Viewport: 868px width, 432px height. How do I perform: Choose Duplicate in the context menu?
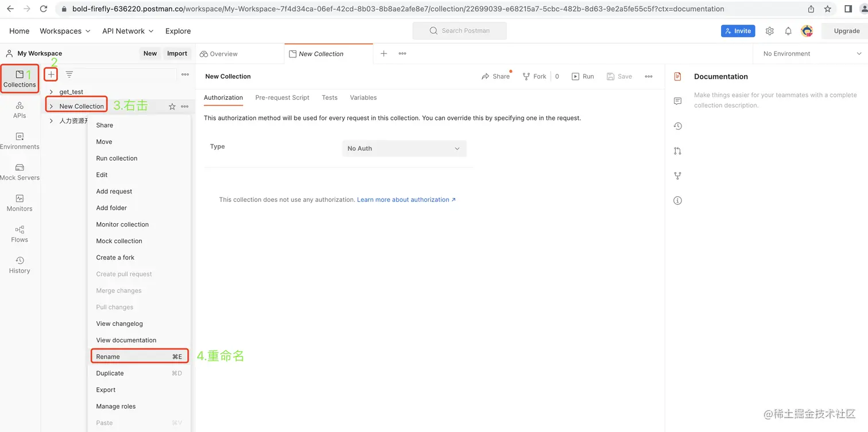pos(139,373)
